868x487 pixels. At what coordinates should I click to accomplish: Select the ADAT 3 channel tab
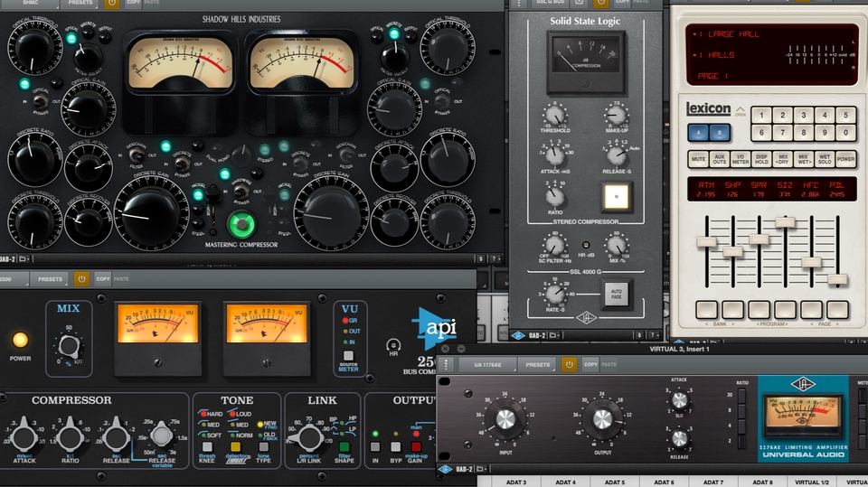516,482
